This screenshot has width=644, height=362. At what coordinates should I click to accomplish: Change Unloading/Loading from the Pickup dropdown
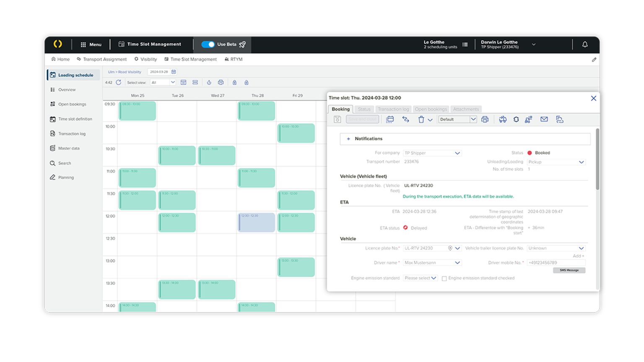click(x=556, y=162)
